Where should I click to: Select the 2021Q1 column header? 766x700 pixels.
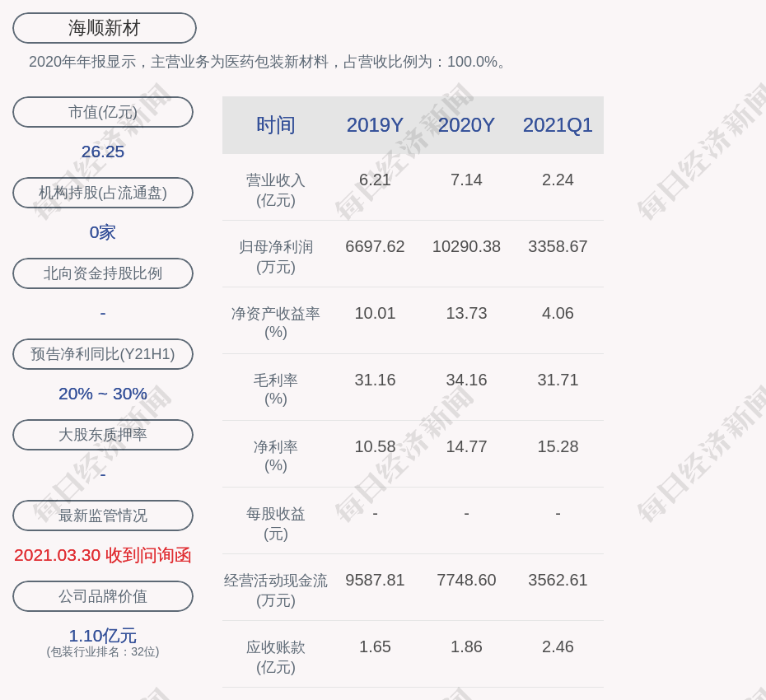[558, 125]
